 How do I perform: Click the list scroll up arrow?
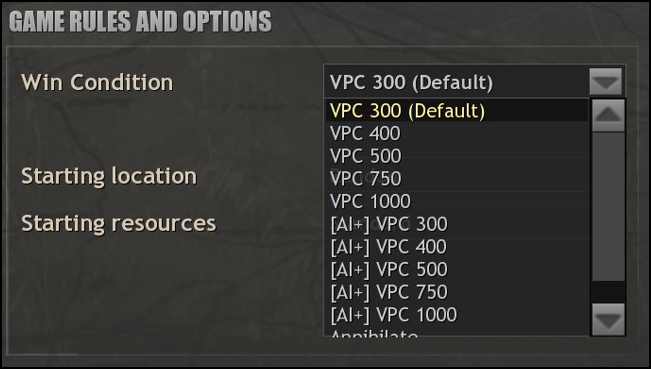coord(608,115)
